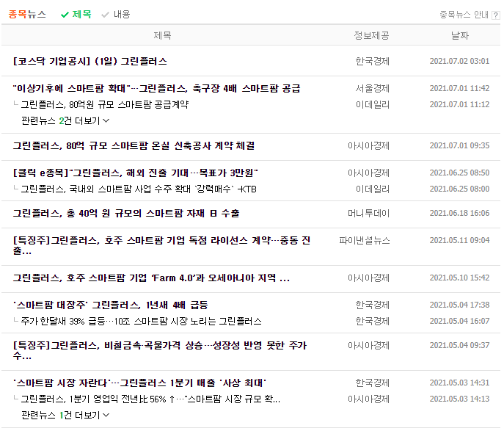Open article [특징주] 비철금속·곡물가격 상승…성장성 반영 못한

(160, 350)
